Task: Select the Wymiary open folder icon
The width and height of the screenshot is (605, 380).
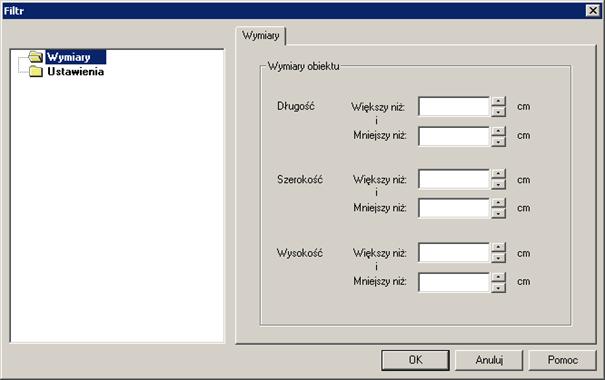Action: click(35, 57)
